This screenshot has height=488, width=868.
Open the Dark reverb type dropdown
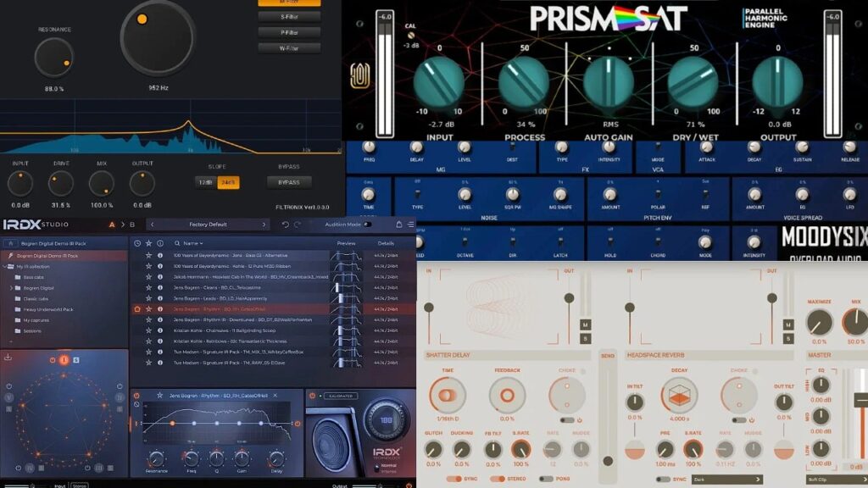(727, 480)
